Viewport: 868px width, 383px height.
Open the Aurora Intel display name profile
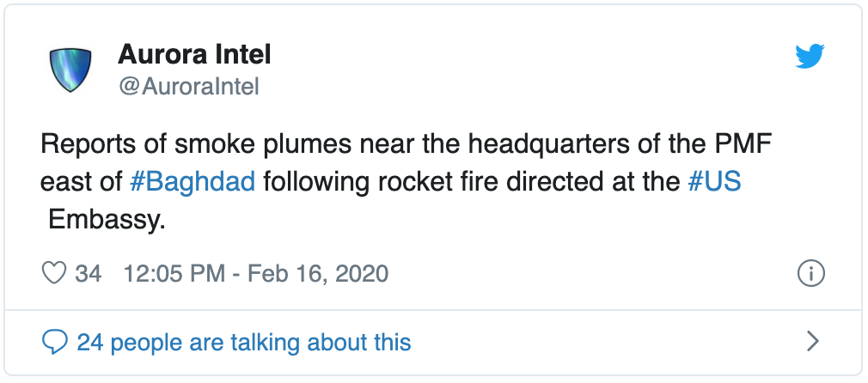[x=194, y=55]
